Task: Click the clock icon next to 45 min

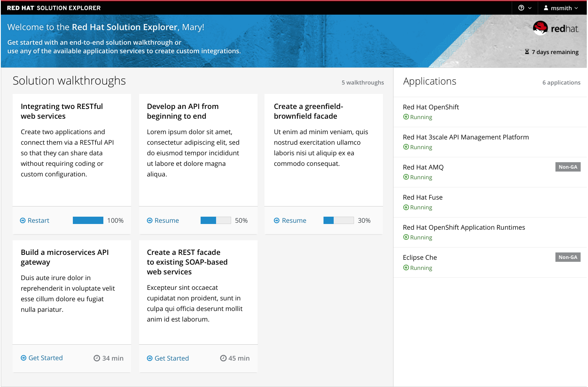Action: tap(223, 358)
